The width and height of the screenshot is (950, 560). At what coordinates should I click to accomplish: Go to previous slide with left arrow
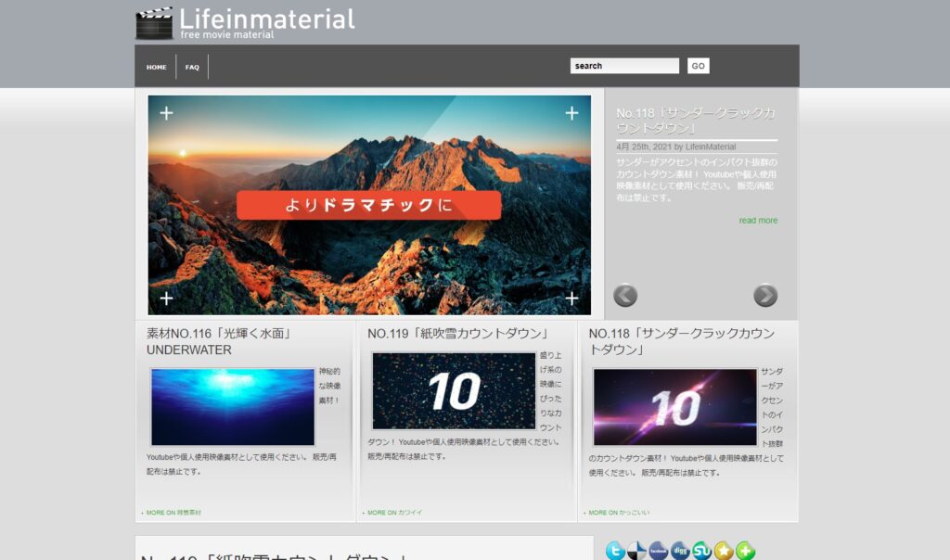(x=625, y=295)
